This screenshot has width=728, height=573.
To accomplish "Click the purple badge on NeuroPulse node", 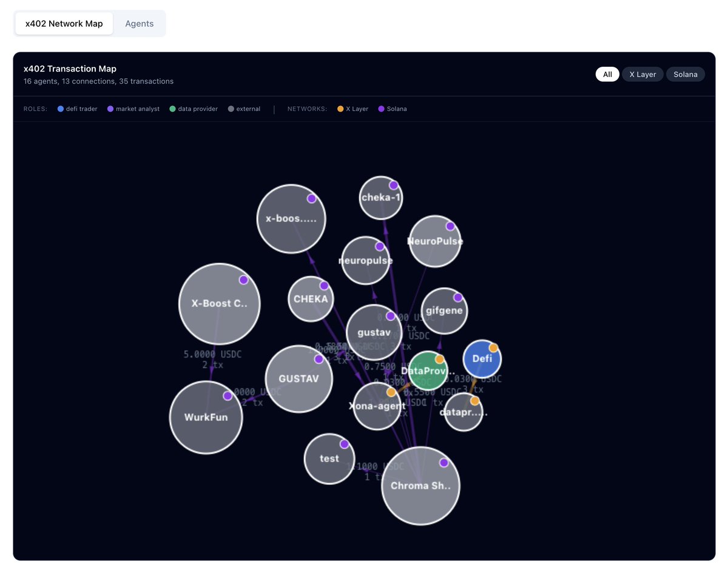I will [x=450, y=226].
